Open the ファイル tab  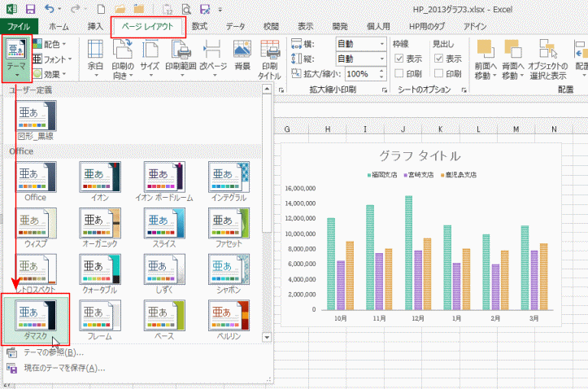[x=18, y=26]
